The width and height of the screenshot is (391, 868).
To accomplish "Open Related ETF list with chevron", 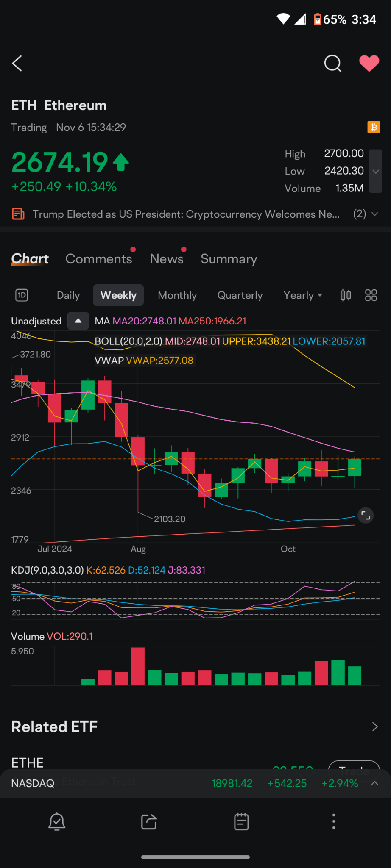I will (375, 727).
